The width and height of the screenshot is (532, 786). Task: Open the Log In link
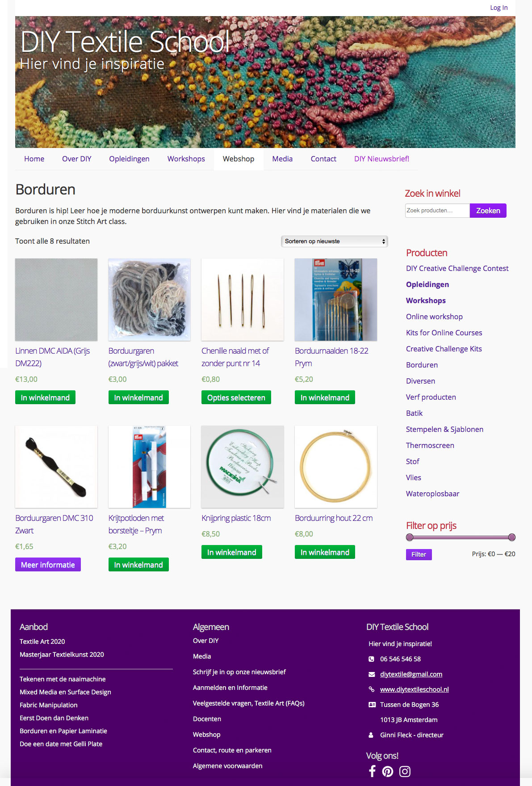point(498,8)
